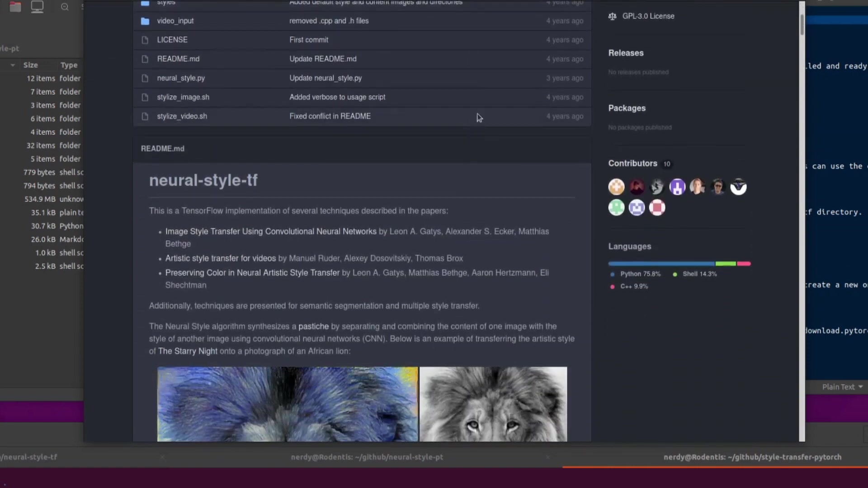The height and width of the screenshot is (488, 868).
Task: Switch to the style-transfer-pytorch terminal tab
Action: click(x=752, y=457)
